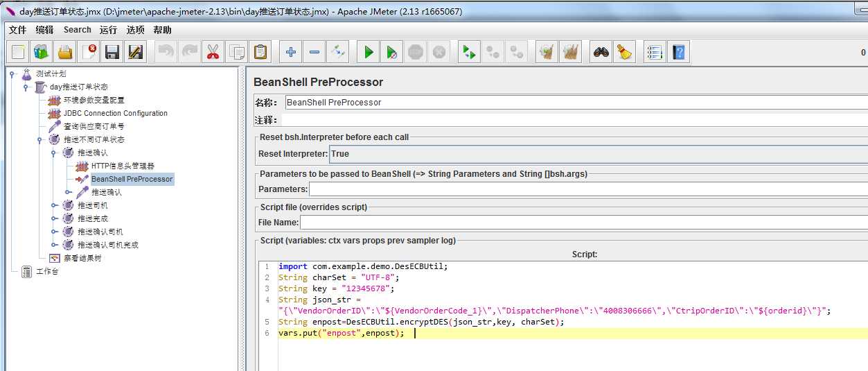Click the Undo arrow icon

pos(167,52)
